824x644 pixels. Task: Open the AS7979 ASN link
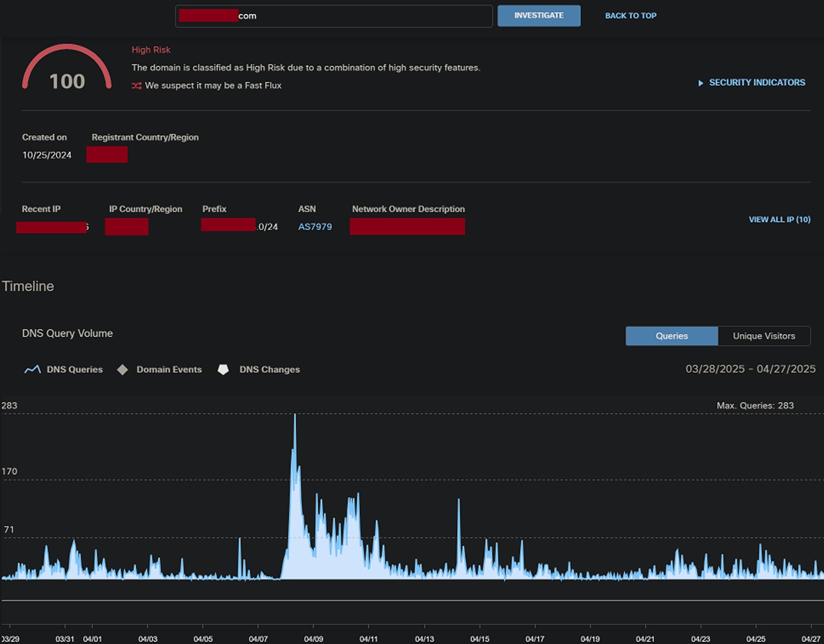[x=315, y=227]
